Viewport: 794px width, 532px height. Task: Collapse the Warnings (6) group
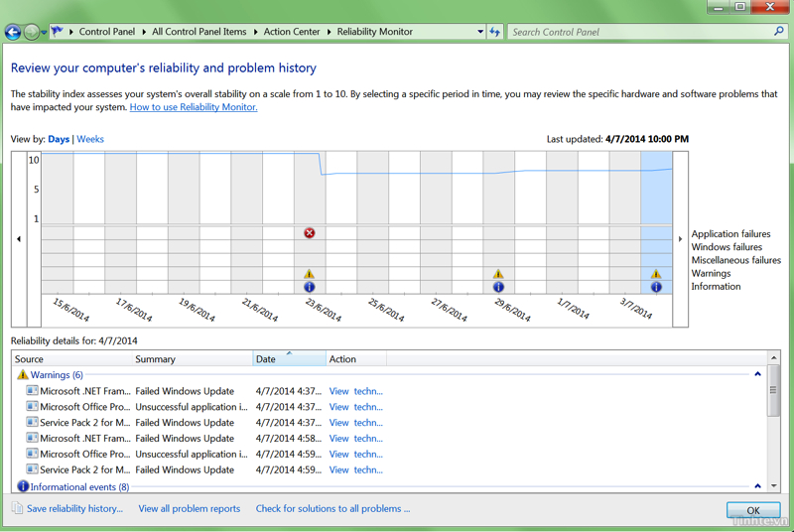(x=757, y=375)
